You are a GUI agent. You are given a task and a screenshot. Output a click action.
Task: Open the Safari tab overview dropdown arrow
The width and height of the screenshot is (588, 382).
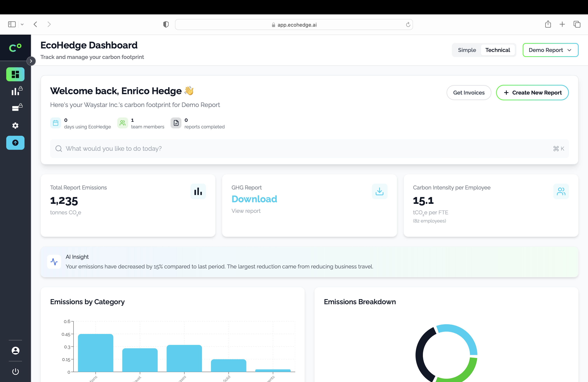click(23, 24)
